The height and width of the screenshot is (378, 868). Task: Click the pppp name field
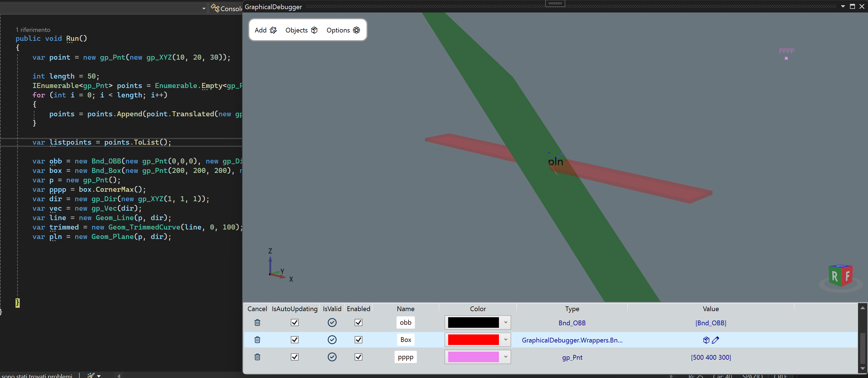[405, 357]
